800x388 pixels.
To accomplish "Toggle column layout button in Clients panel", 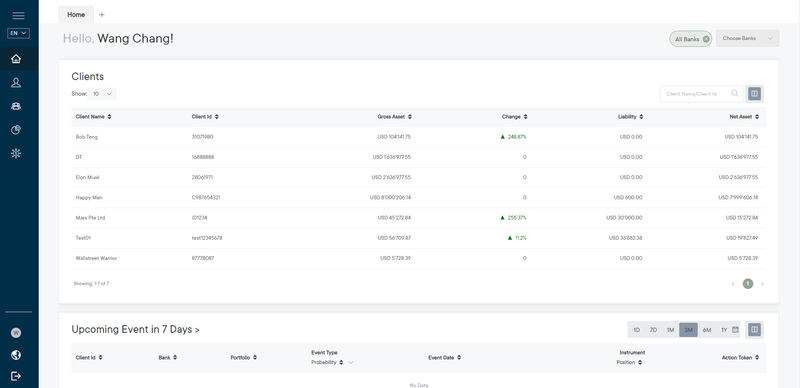I will (755, 93).
